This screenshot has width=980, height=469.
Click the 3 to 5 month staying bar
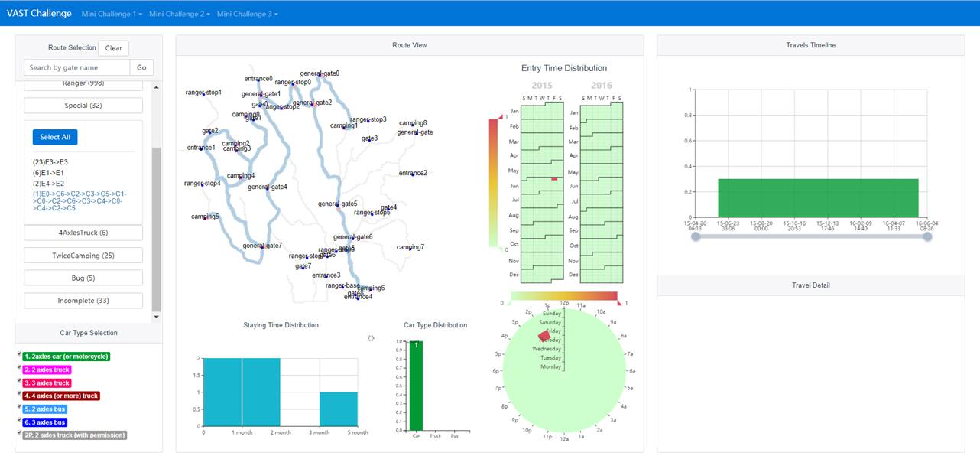[339, 409]
